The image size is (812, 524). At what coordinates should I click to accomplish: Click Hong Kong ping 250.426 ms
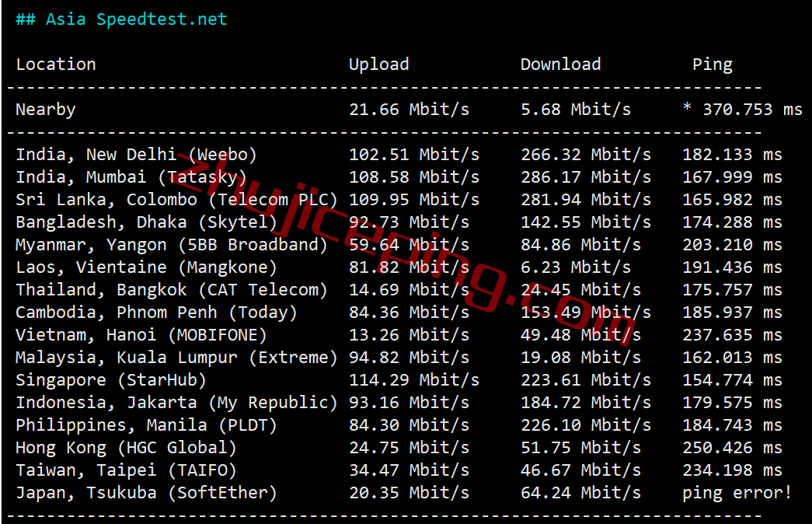click(732, 448)
